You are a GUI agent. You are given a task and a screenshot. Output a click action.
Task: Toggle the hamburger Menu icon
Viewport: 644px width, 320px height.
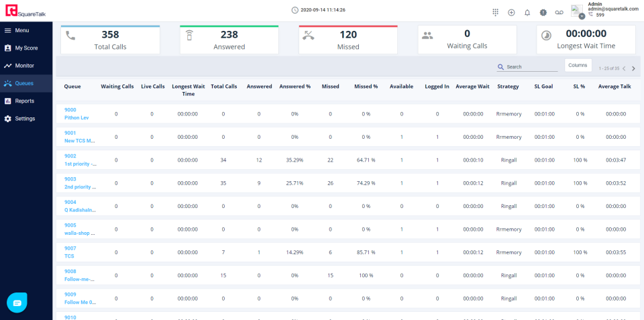[x=7, y=30]
